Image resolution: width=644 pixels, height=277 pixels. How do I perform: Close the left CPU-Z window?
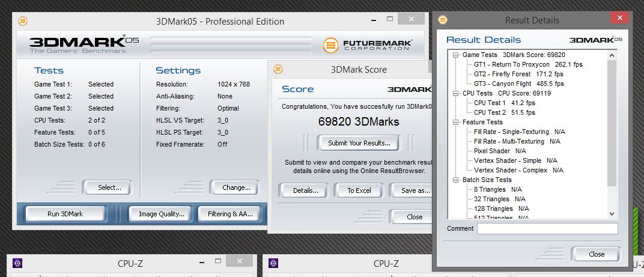coord(239,261)
